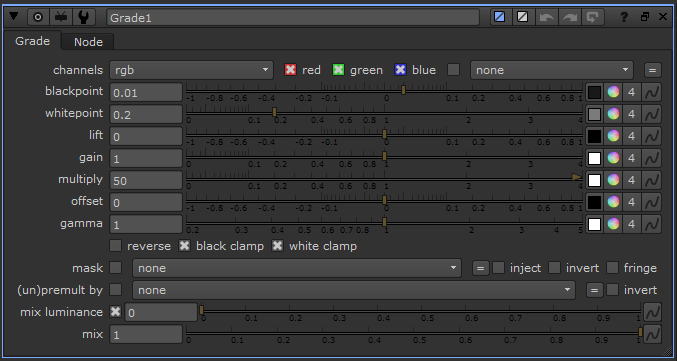Switch to the Node tab
Viewport: 677px width, 361px height.
(88, 42)
